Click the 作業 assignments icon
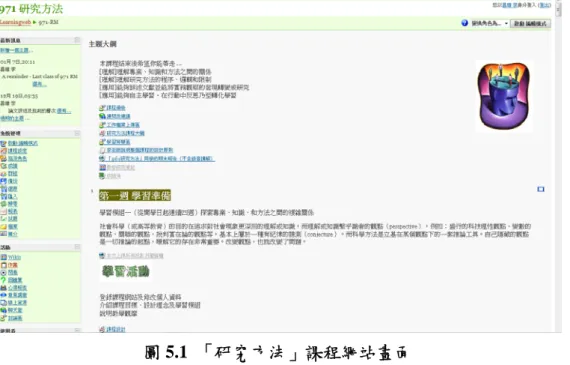 [x=3, y=265]
